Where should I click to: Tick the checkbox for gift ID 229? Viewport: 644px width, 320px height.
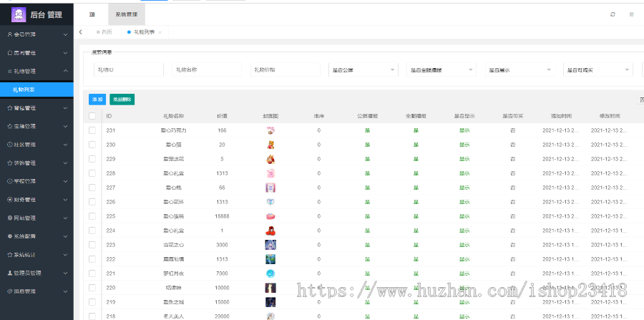point(92,159)
